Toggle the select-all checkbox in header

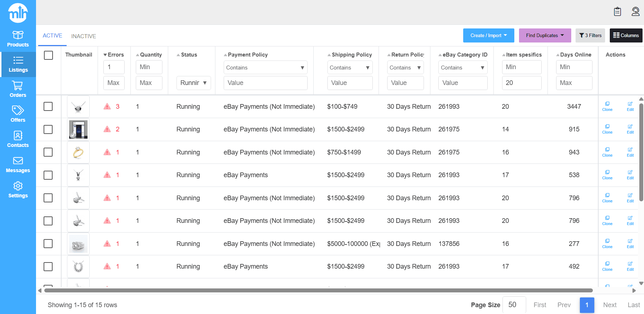[x=48, y=55]
